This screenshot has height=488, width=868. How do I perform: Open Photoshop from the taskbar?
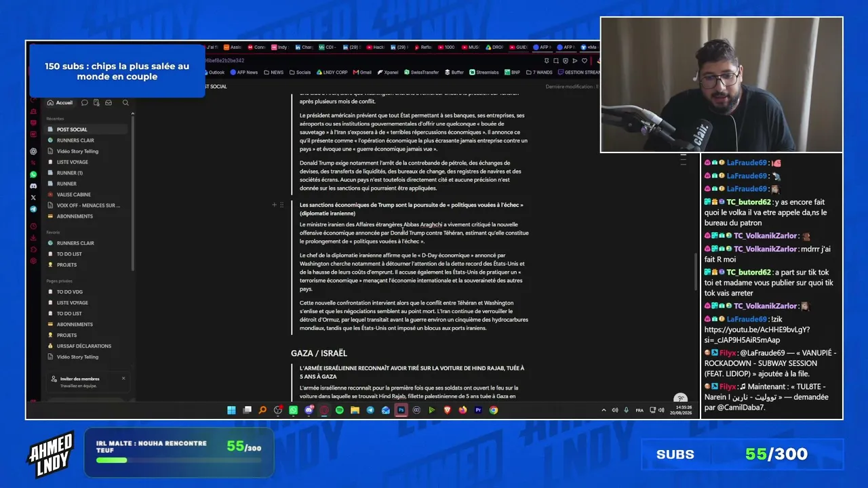[401, 410]
